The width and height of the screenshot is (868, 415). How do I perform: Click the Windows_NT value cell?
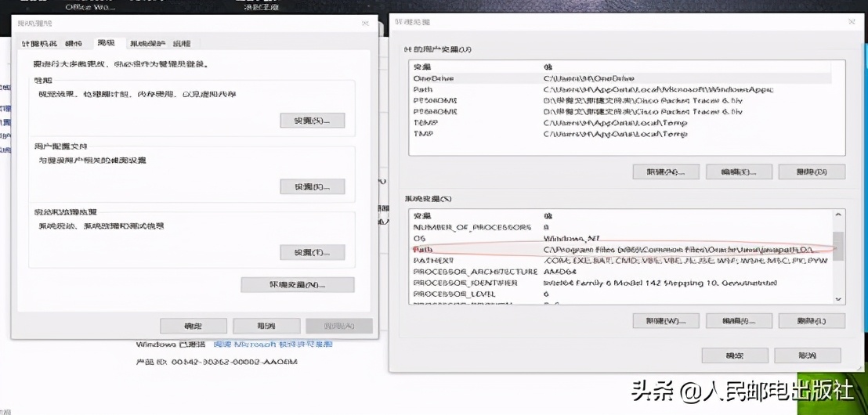click(572, 239)
